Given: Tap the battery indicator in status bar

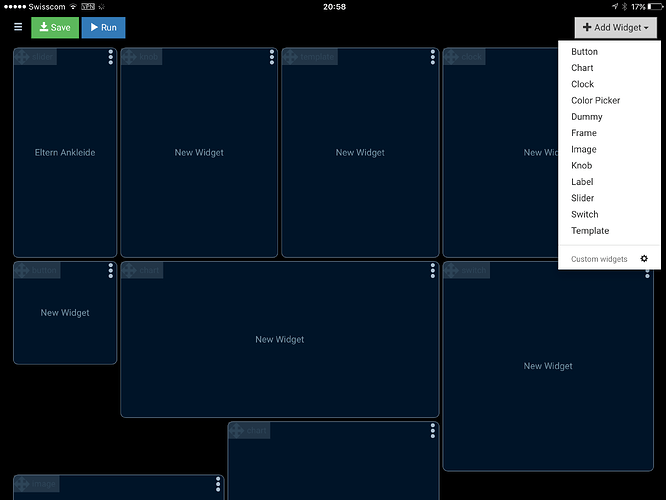Looking at the screenshot, I should point(655,6).
